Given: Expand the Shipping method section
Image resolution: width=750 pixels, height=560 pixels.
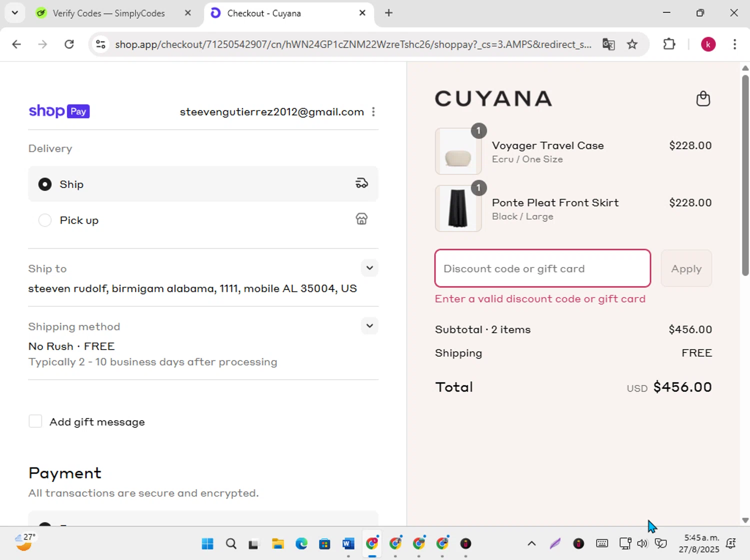Looking at the screenshot, I should pyautogui.click(x=369, y=326).
